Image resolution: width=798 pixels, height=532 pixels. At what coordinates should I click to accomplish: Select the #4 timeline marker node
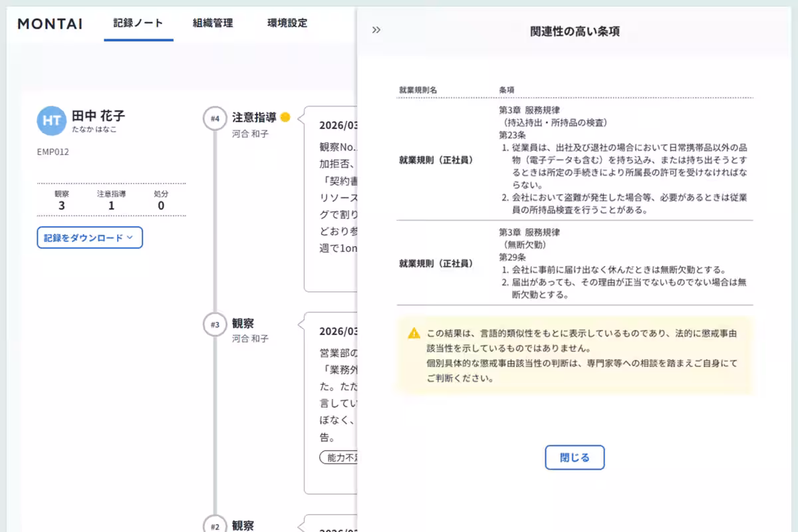pos(215,116)
